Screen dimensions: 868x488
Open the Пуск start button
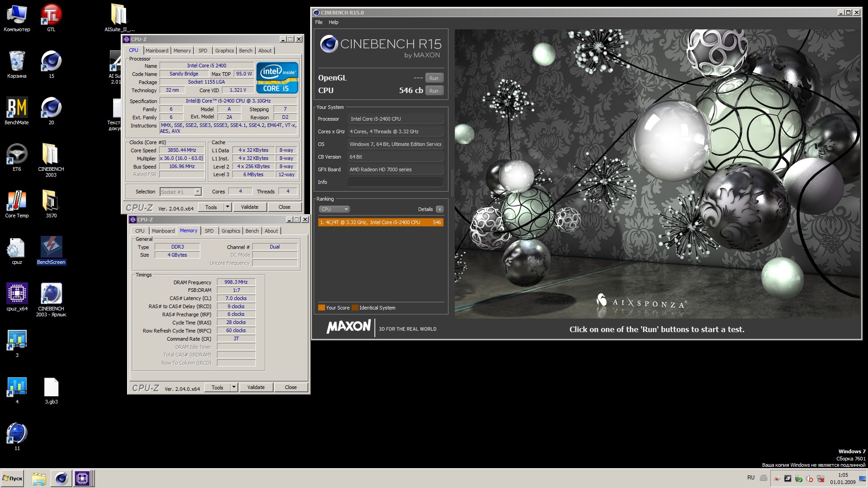12,479
